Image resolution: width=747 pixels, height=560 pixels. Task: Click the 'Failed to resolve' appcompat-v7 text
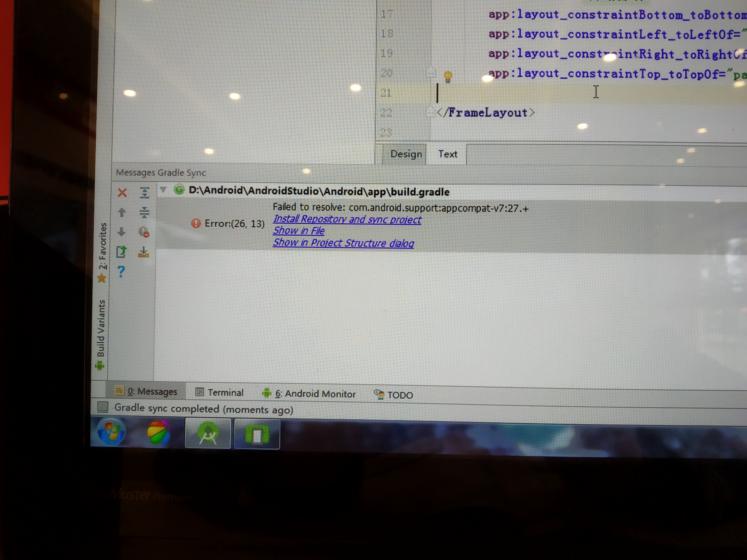[x=401, y=208]
